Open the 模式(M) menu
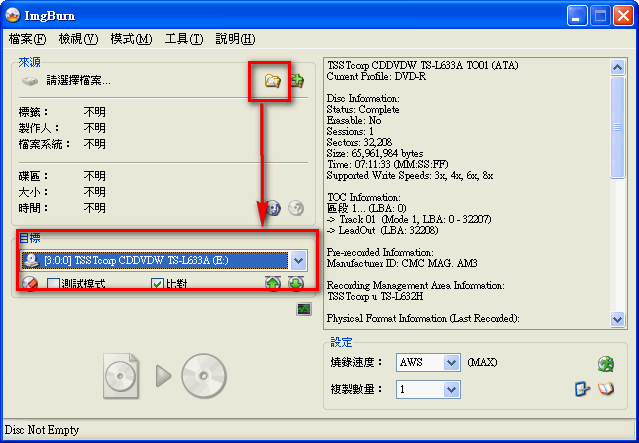Viewport: 639px width, 443px height. 131,39
